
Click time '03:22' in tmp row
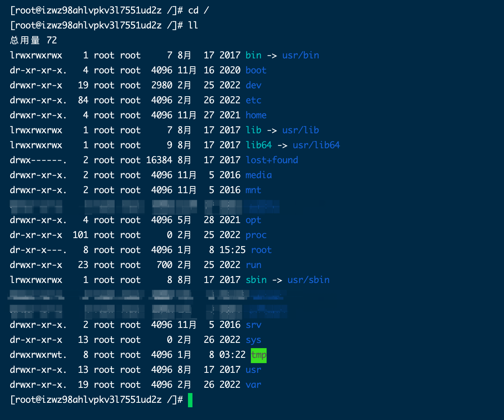[233, 355]
